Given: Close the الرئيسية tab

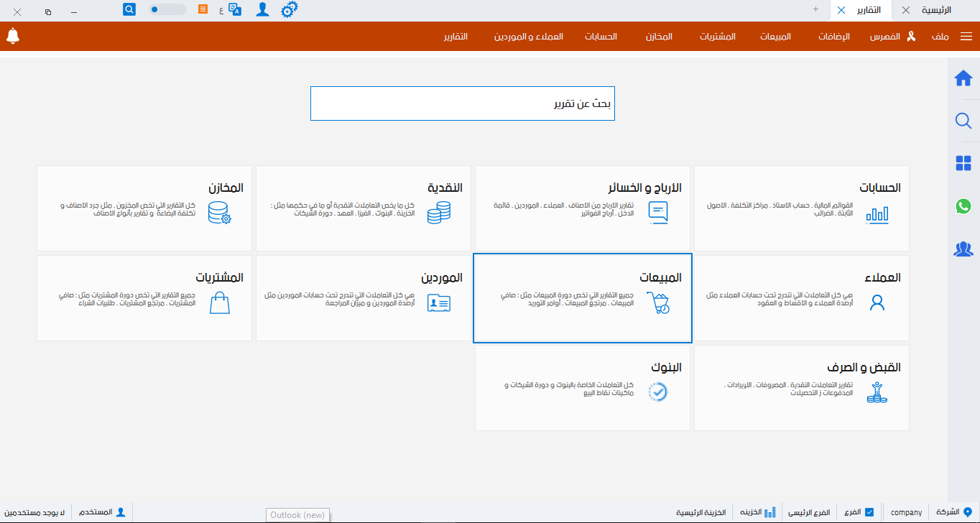Looking at the screenshot, I should (x=905, y=10).
